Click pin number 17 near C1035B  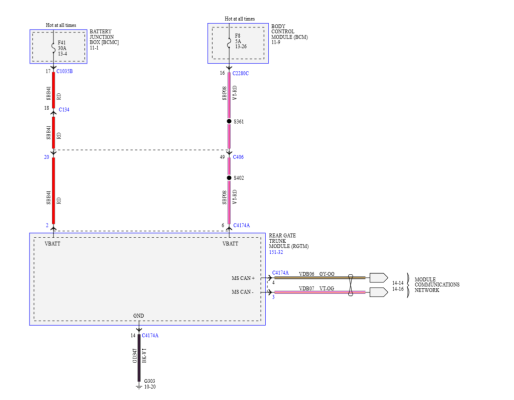48,71
